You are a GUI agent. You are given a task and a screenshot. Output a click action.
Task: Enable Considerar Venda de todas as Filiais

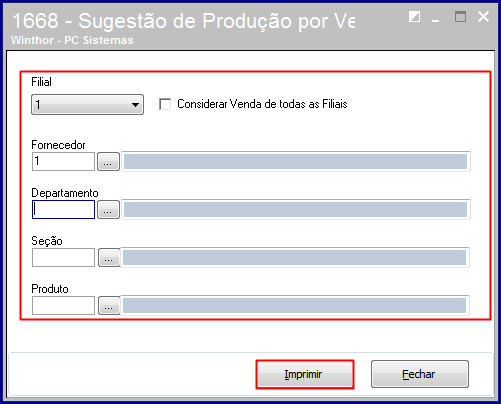[165, 104]
